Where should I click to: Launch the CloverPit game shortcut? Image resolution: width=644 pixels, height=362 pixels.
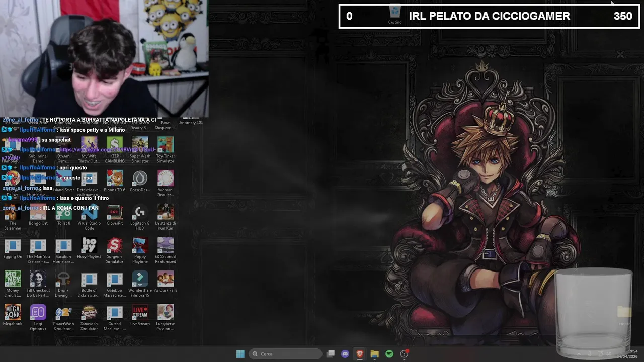(114, 215)
